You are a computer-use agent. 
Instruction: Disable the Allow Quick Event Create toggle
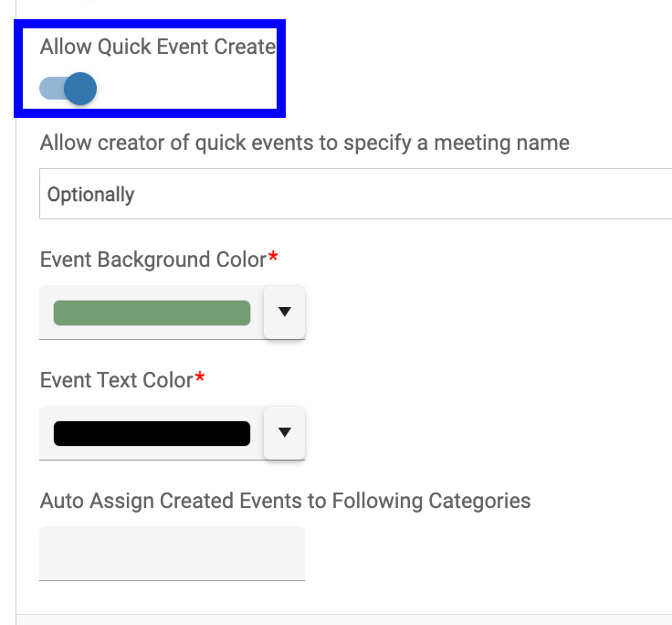pos(68,89)
